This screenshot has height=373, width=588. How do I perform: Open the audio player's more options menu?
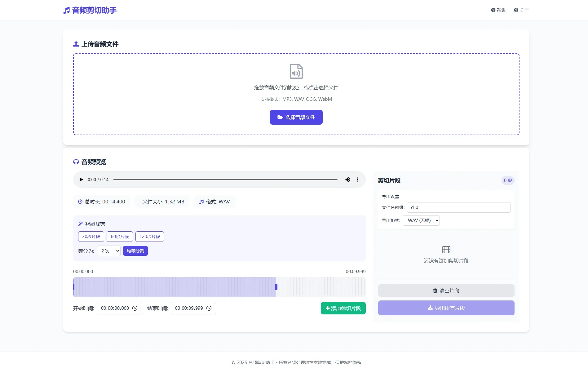(357, 180)
